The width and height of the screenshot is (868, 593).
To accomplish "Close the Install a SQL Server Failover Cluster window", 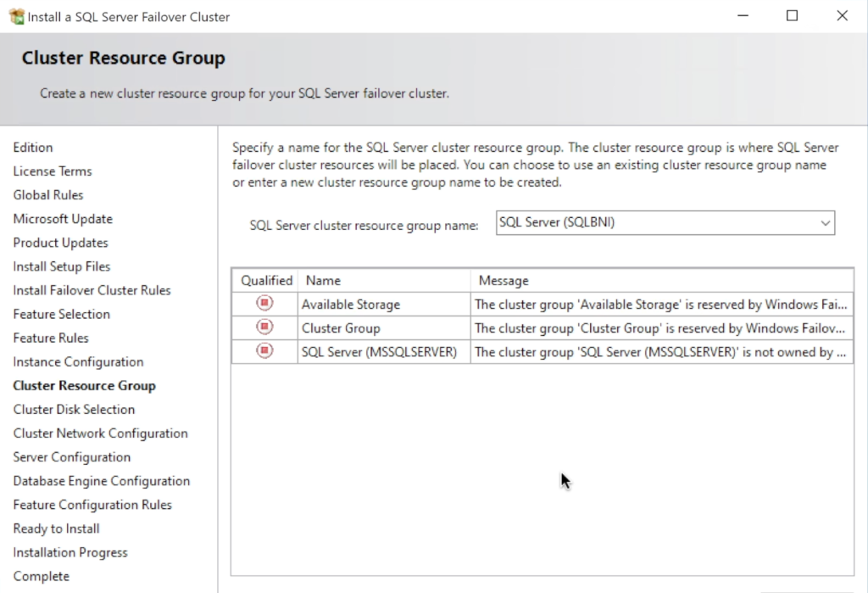I will click(x=842, y=16).
